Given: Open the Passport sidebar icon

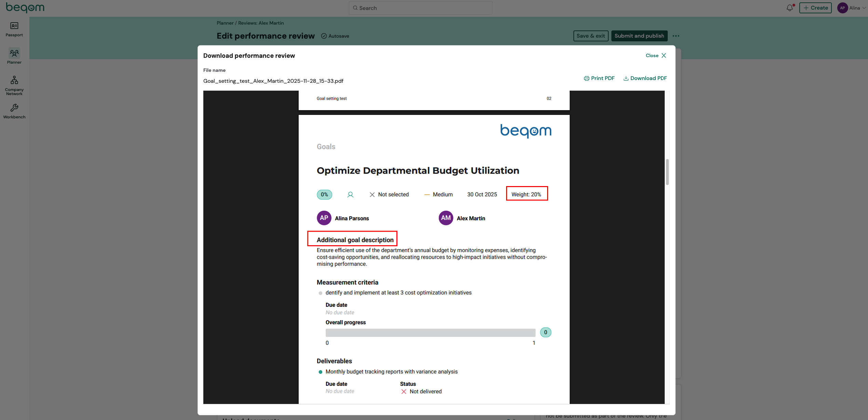Looking at the screenshot, I should click(x=14, y=26).
